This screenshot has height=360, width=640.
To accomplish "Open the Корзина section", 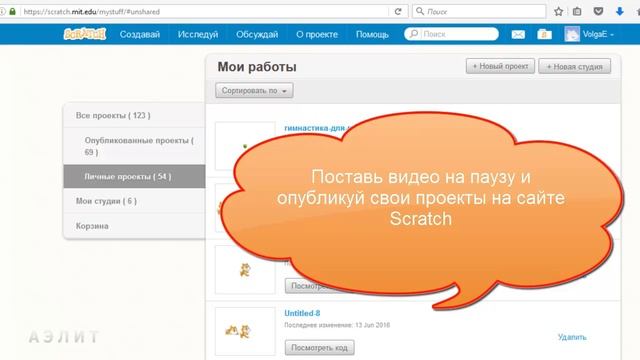I will point(134,226).
